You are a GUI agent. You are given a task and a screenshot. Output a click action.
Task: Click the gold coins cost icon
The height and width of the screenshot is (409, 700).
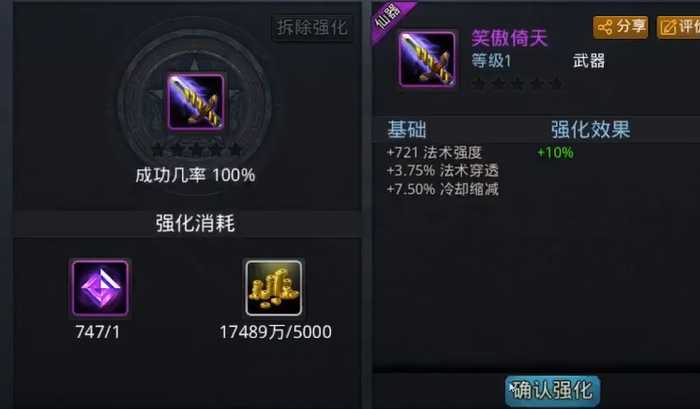[274, 288]
